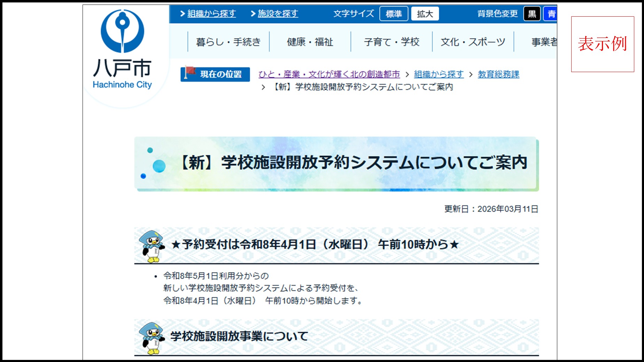Viewport: 644px width, 362px height.
Task: Open the 暮らし・手続き menu
Action: pos(228,41)
